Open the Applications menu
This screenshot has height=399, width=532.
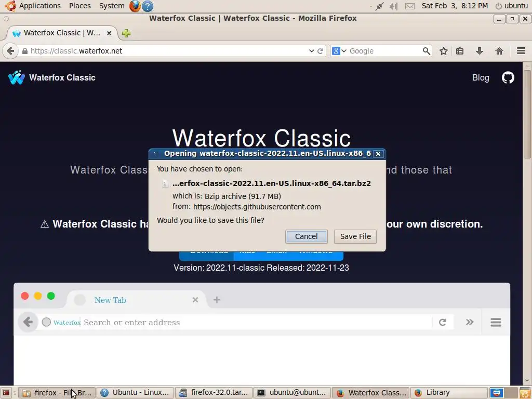(39, 6)
